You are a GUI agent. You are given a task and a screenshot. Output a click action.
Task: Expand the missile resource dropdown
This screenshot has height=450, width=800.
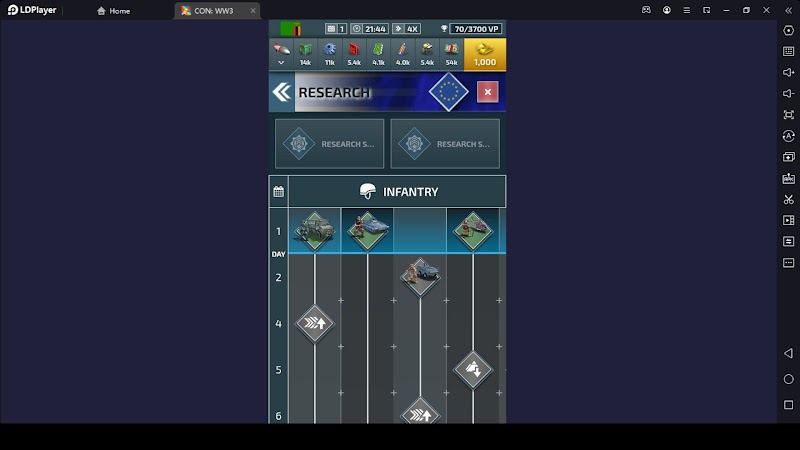pyautogui.click(x=281, y=54)
